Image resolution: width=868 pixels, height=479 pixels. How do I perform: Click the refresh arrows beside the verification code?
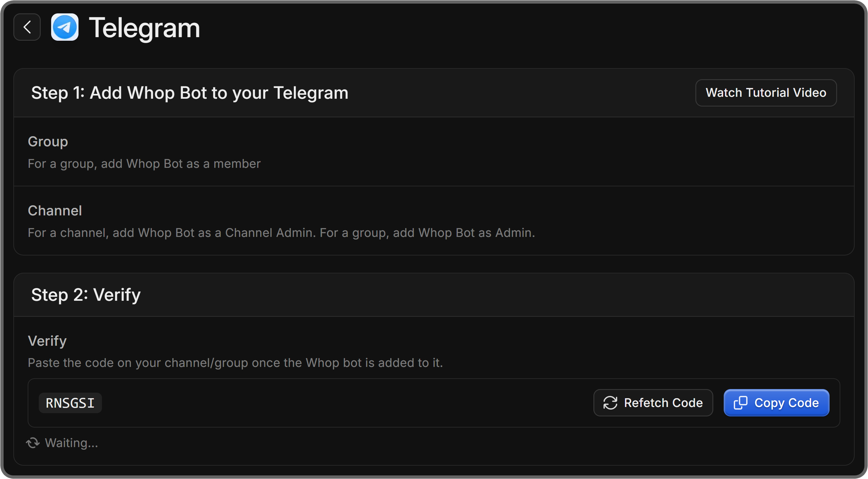[610, 402]
